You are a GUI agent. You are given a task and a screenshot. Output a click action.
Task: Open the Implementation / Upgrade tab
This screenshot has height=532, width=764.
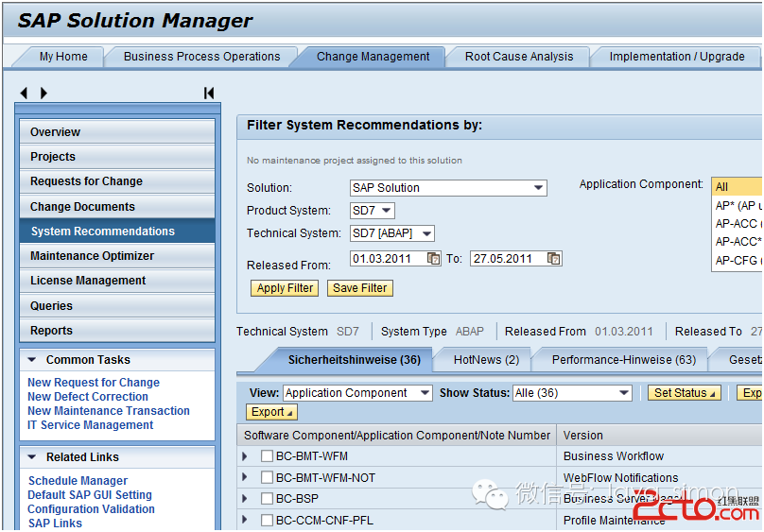tap(677, 57)
